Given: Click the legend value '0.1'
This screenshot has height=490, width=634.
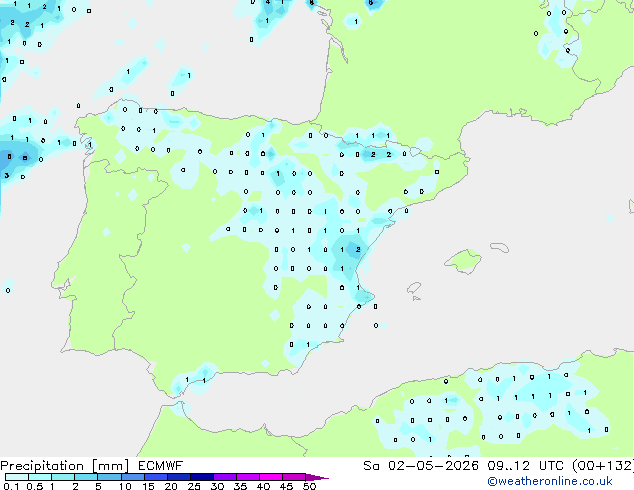Looking at the screenshot, I should point(11,486).
